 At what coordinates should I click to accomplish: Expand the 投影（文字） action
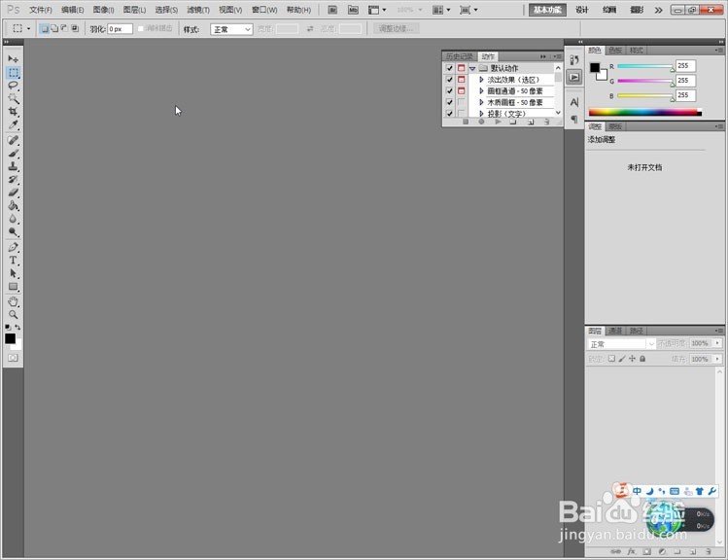(481, 114)
